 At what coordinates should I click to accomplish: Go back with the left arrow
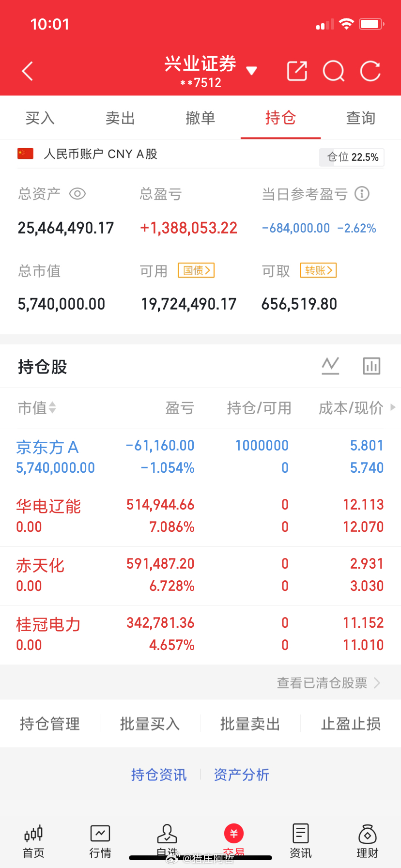[x=28, y=71]
